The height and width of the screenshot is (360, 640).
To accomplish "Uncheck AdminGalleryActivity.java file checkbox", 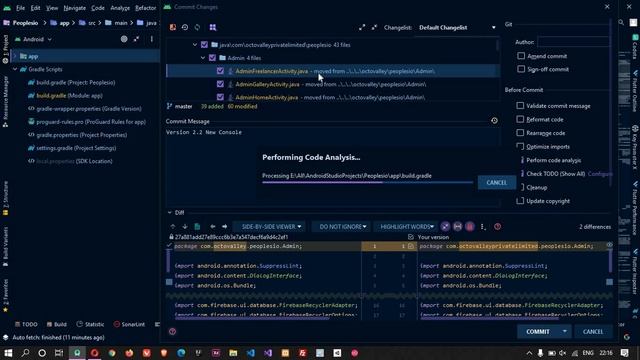I will point(220,84).
